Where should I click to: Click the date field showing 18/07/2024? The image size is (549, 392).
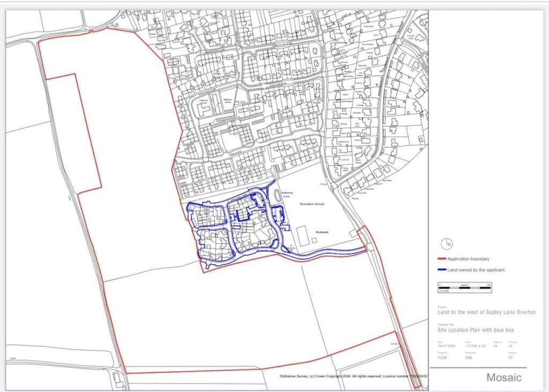[x=446, y=347]
